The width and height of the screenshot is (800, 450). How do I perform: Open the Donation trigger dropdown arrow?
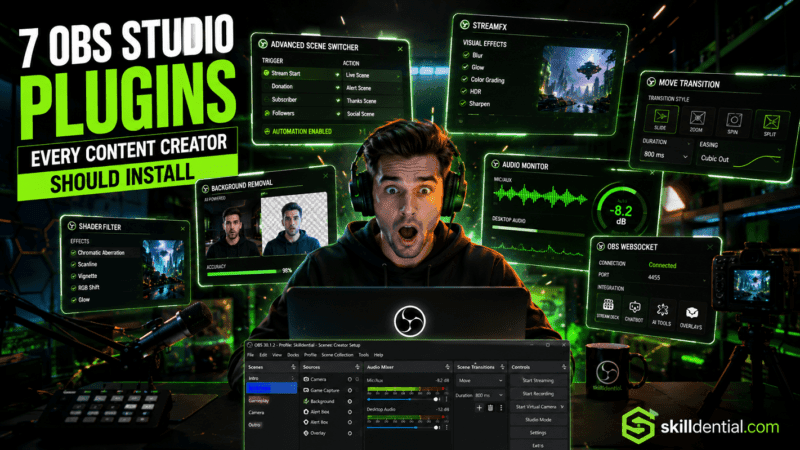coord(337,87)
